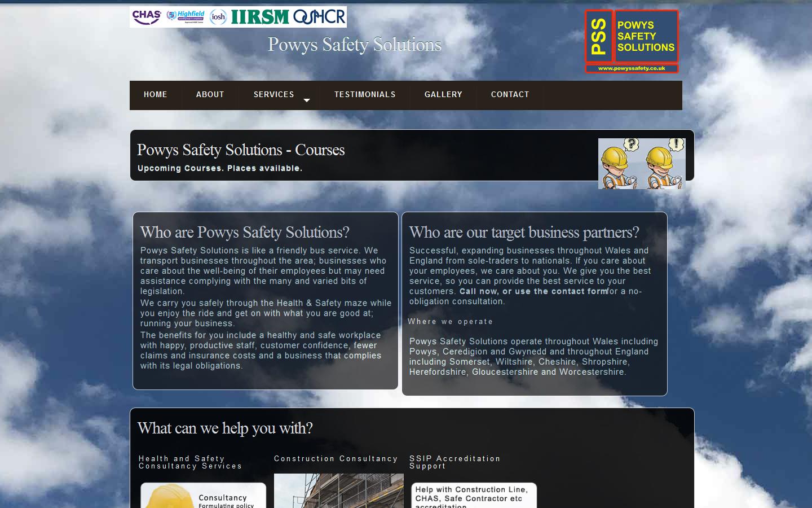Click the SSIP Accreditation Support help card
Screen dimensions: 812x508
click(474, 497)
